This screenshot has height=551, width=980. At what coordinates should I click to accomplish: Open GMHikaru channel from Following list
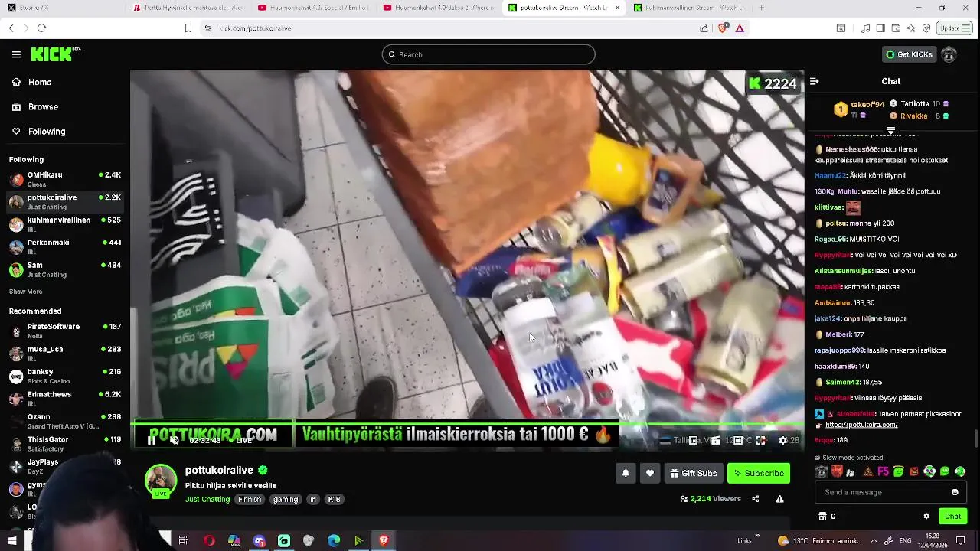click(65, 179)
